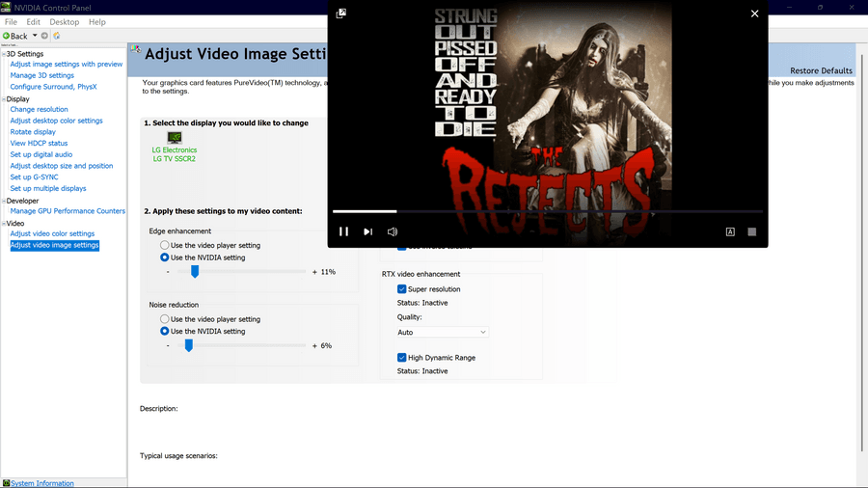The image size is (868, 488).
Task: Click the Noise reduction plus sign
Action: 315,346
